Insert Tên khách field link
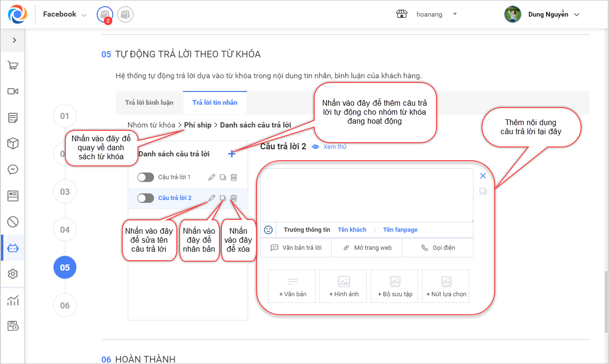609x364 pixels. coord(352,230)
